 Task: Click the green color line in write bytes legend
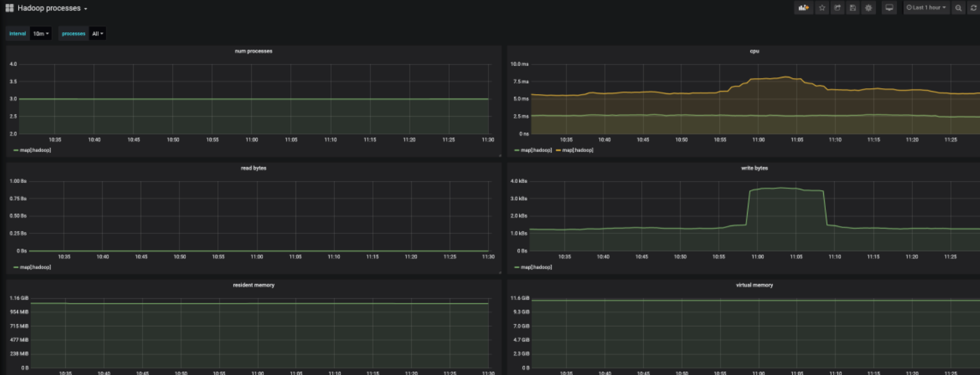point(517,267)
